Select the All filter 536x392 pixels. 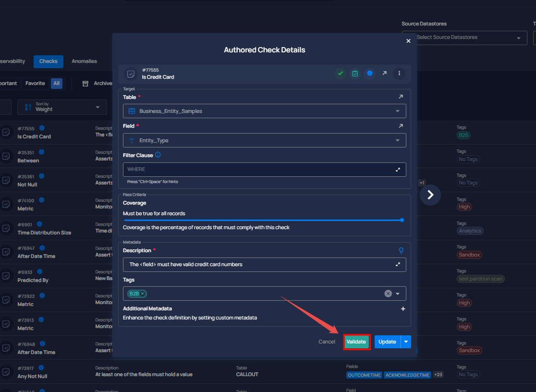click(x=56, y=83)
